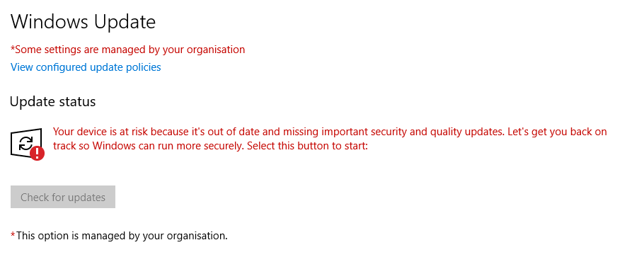Select the Windows Update page title

pyautogui.click(x=83, y=22)
